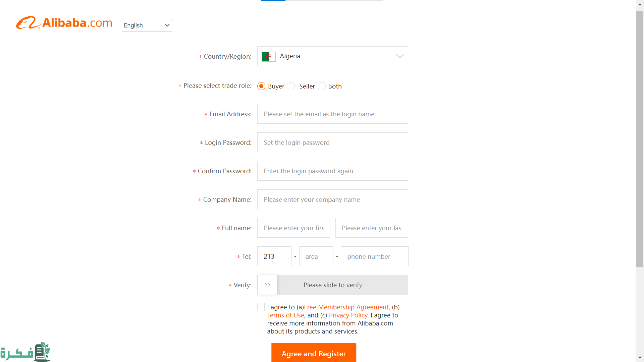Open the Privacy Policy link
The height and width of the screenshot is (362, 644).
(x=348, y=315)
